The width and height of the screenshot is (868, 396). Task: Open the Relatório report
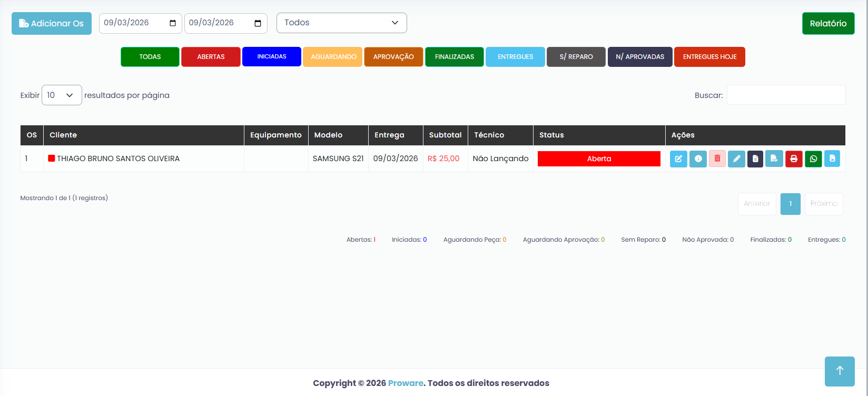click(x=828, y=24)
